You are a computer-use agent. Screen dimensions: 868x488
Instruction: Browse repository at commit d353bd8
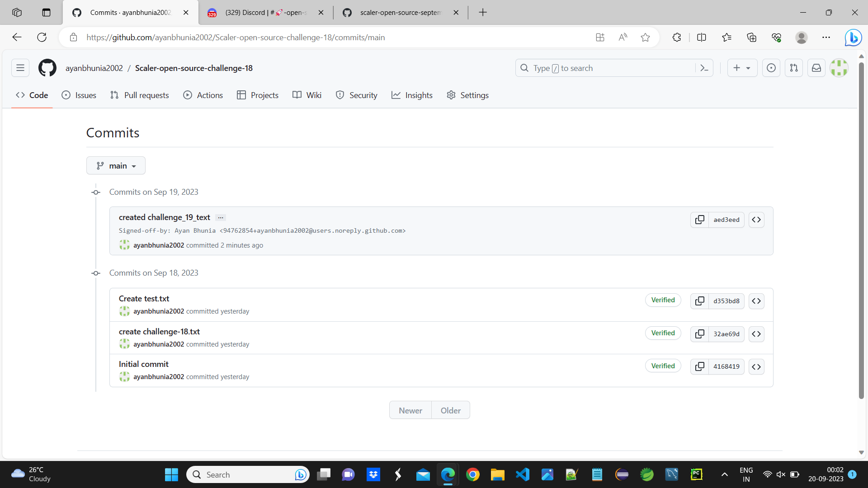click(756, 300)
